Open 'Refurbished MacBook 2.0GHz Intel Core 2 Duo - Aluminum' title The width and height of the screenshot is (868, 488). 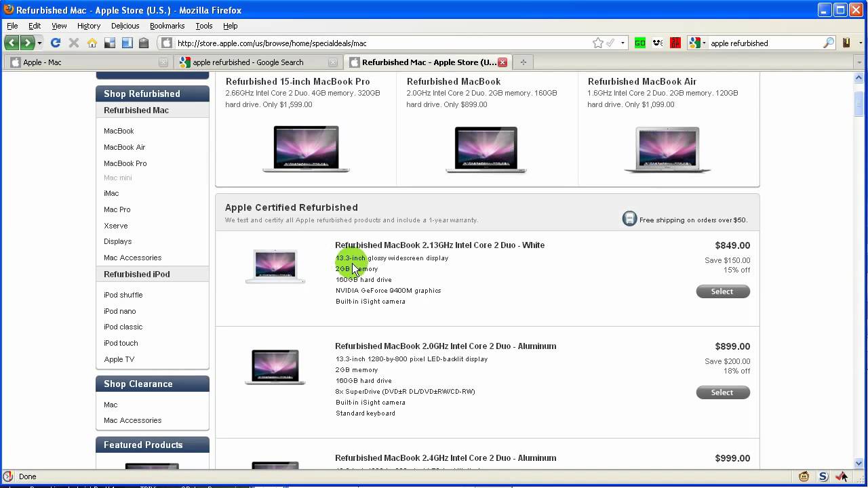(446, 346)
